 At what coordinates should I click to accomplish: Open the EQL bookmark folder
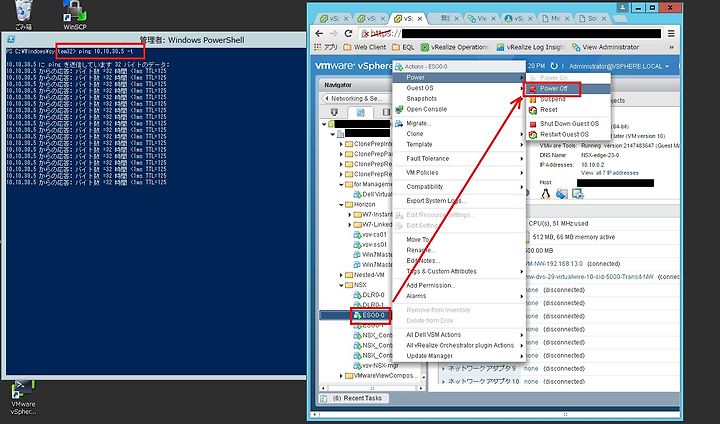pyautogui.click(x=403, y=47)
